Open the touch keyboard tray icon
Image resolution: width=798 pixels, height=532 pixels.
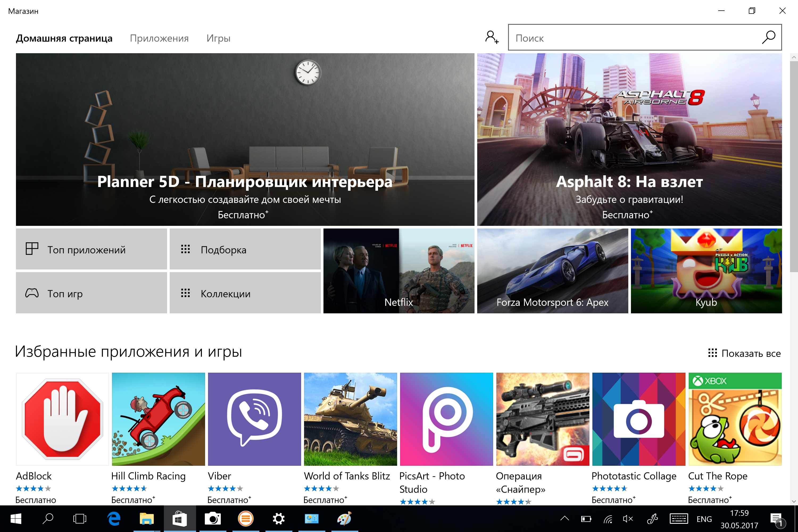pyautogui.click(x=679, y=519)
